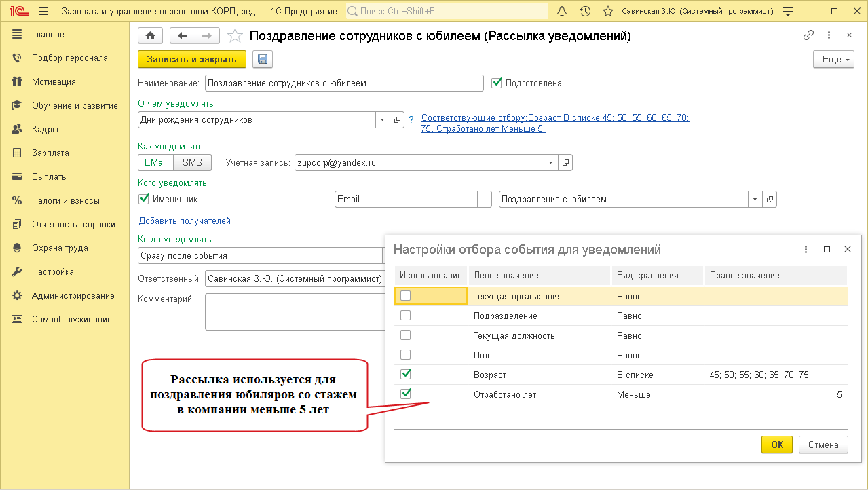Switch notification method to SMS
The image size is (868, 490).
(x=192, y=163)
